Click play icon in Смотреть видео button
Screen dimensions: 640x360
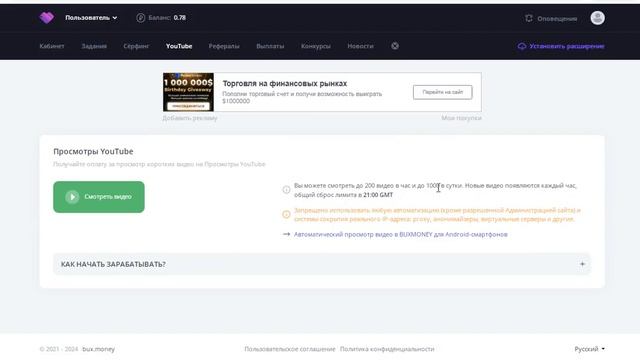(x=72, y=197)
